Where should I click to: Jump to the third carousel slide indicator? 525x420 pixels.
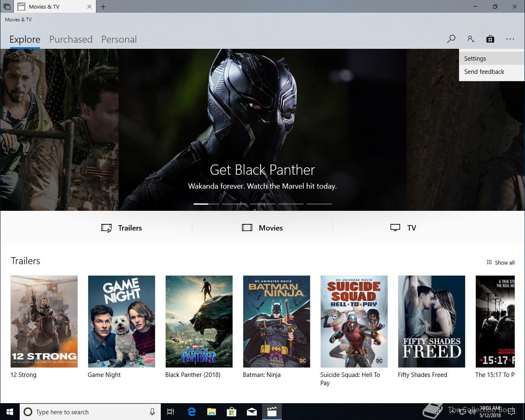point(262,204)
